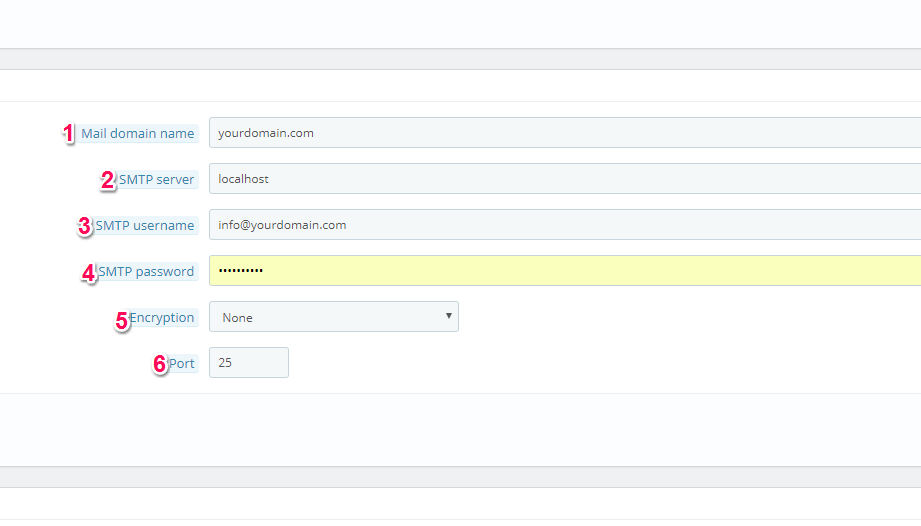
Task: Click the Mail domain name label
Action: pyautogui.click(x=137, y=133)
